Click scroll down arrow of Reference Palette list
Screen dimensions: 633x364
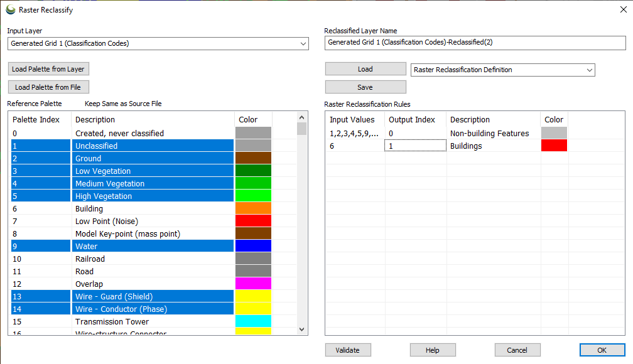tap(301, 329)
